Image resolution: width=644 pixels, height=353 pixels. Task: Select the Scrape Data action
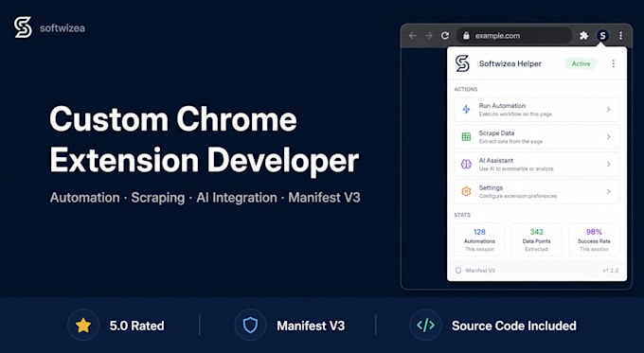(x=537, y=136)
